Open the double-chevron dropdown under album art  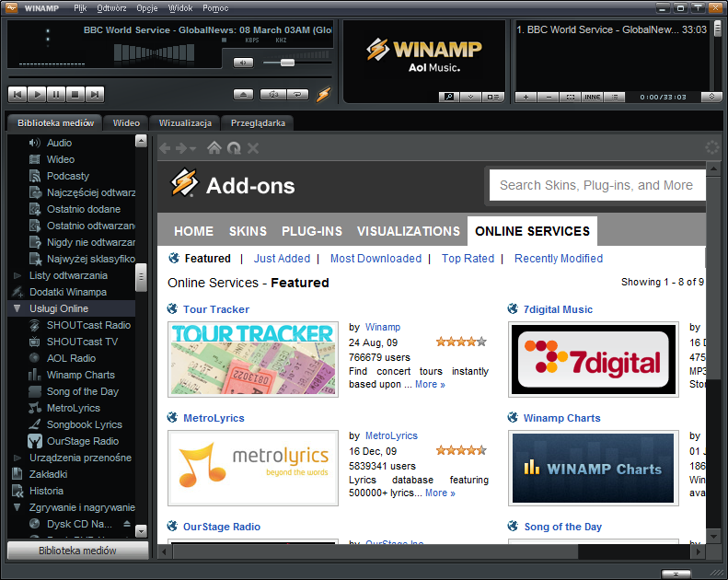471,97
